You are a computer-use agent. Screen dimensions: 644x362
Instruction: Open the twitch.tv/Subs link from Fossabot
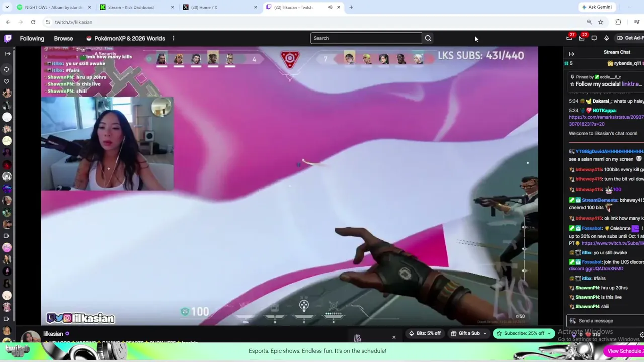612,243
